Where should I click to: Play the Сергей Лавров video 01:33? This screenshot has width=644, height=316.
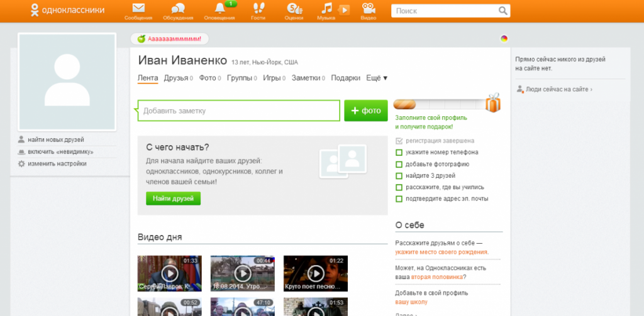tap(170, 273)
